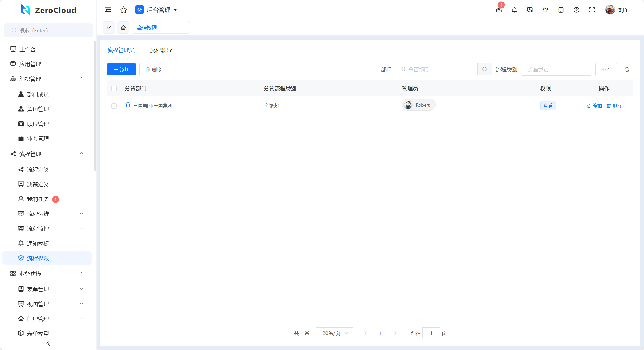Collapse the 组织管理 menu group
Image resolution: width=644 pixels, height=350 pixels.
[x=82, y=78]
